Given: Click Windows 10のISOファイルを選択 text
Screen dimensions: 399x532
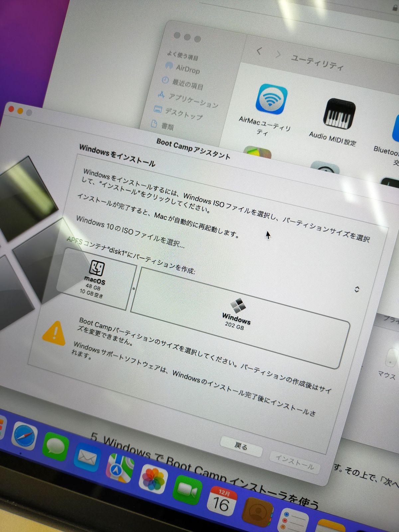Looking at the screenshot, I should coord(130,232).
